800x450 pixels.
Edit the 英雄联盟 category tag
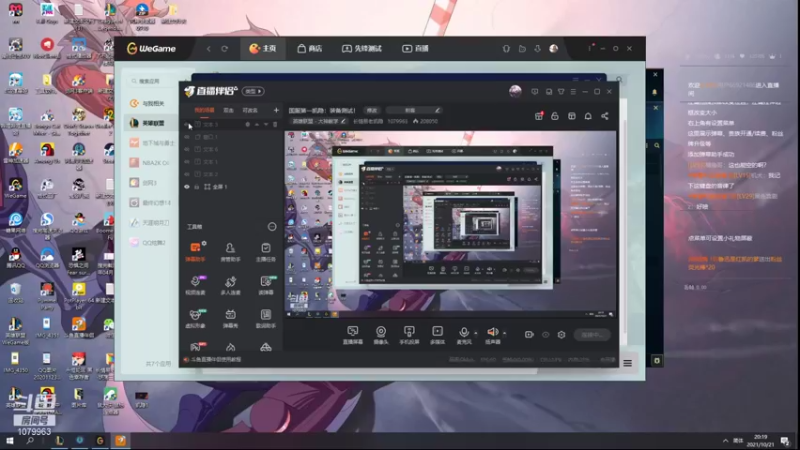tap(319, 121)
